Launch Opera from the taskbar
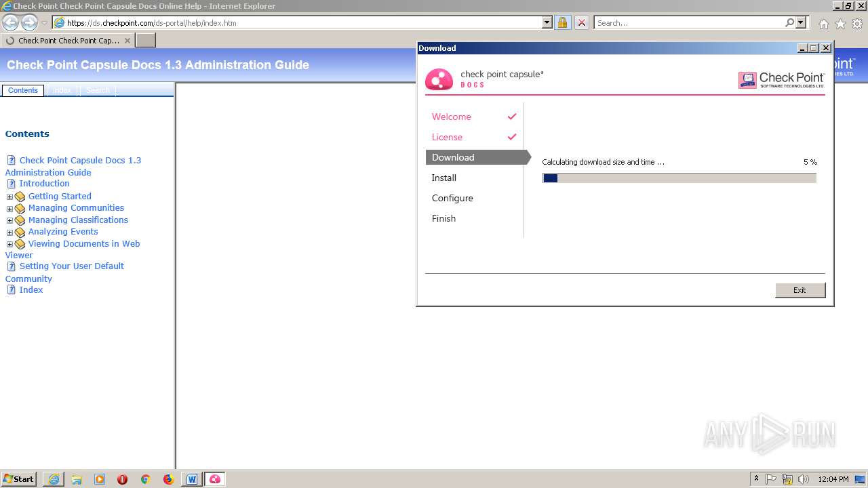The height and width of the screenshot is (488, 868). pos(122,479)
